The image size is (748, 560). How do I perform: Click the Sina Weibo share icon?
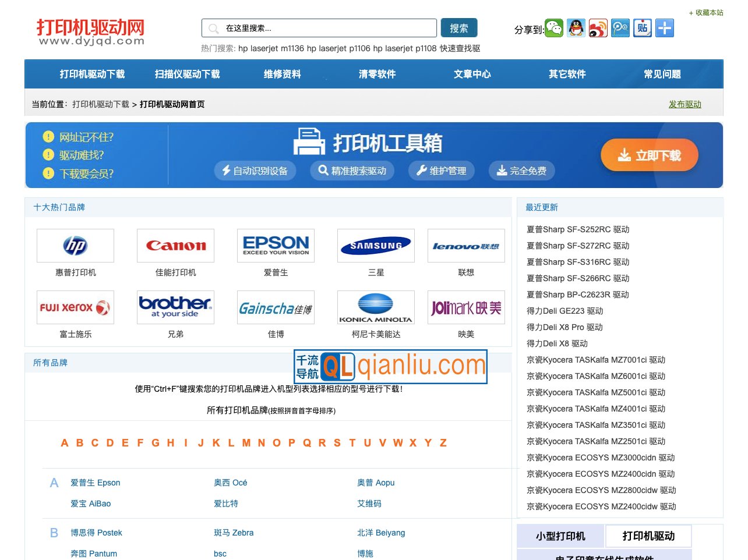598,27
